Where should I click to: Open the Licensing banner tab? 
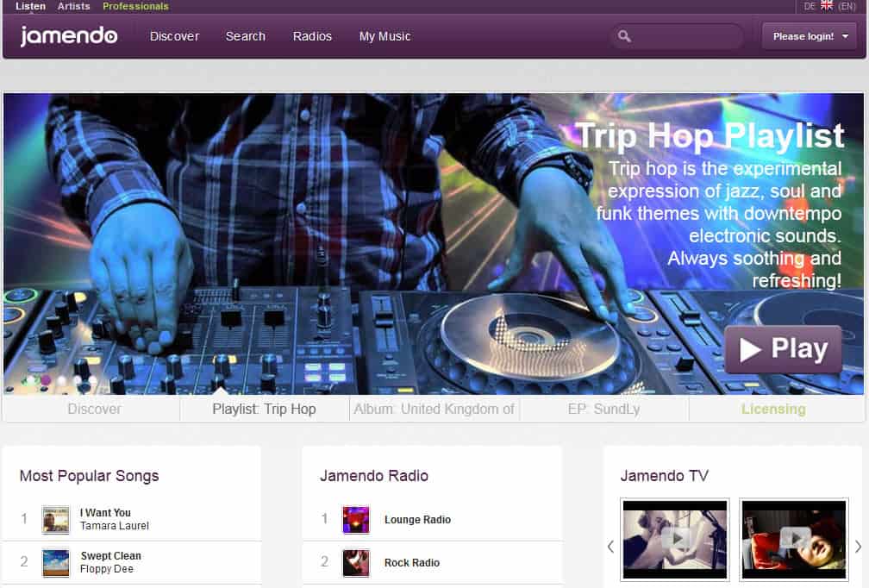[774, 409]
